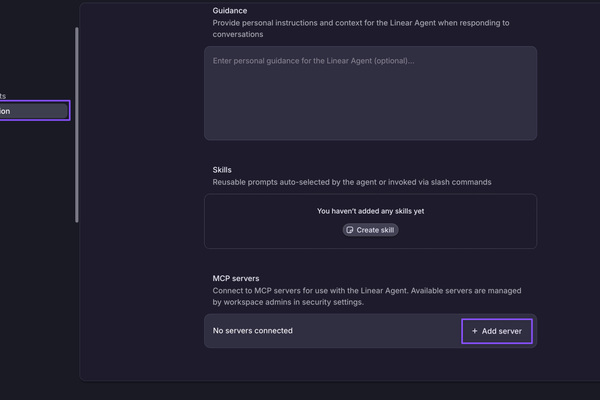Select the highlighted sidebar item ending in 'ion'

(x=34, y=111)
